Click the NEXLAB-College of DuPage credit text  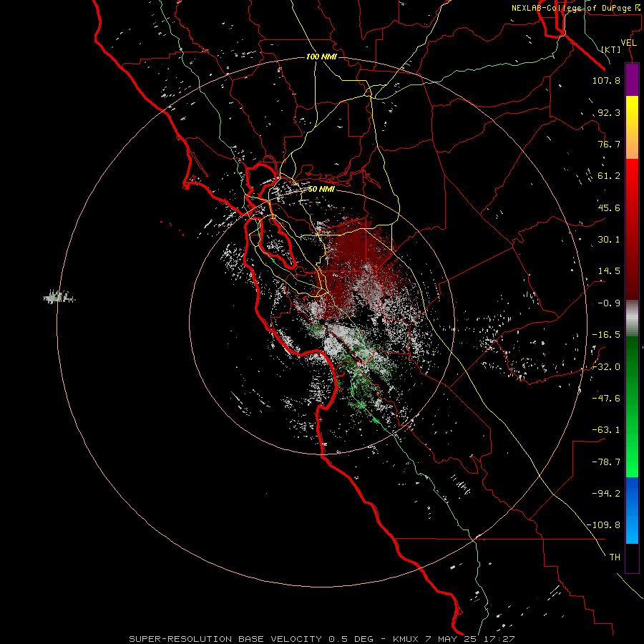[x=575, y=8]
